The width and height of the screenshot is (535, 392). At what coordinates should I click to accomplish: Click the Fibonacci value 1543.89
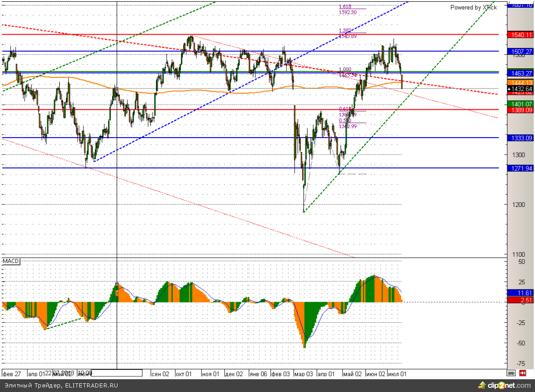[348, 36]
